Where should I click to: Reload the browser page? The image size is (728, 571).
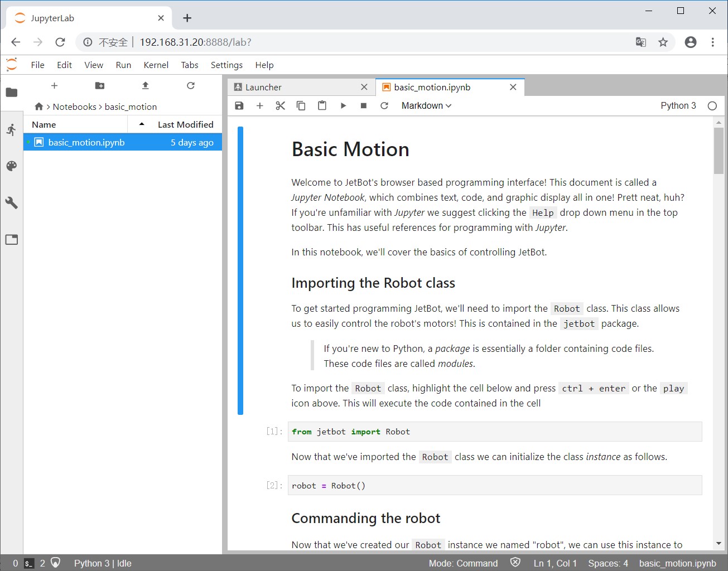(60, 42)
